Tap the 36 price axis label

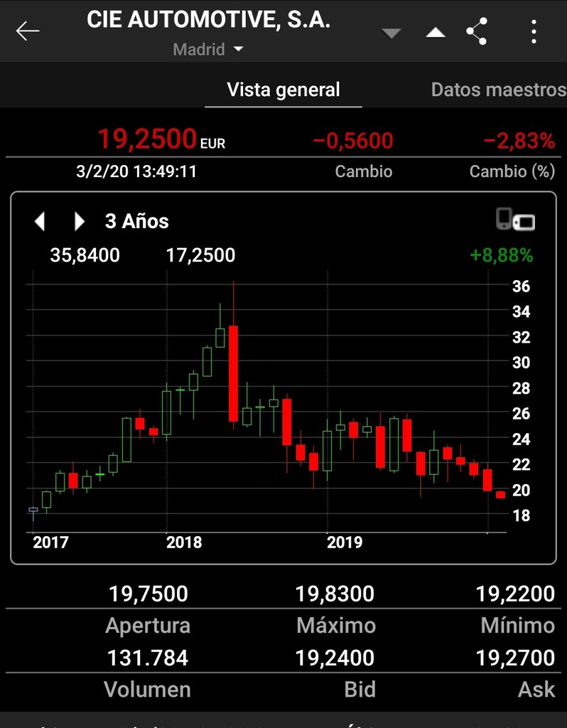521,287
